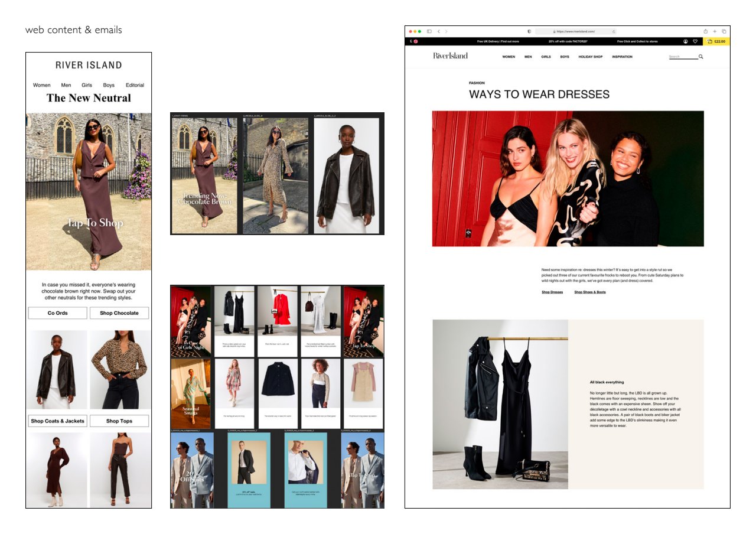Show the tab overview icon in Safari
Screen dimensions: 756x534
click(x=724, y=31)
